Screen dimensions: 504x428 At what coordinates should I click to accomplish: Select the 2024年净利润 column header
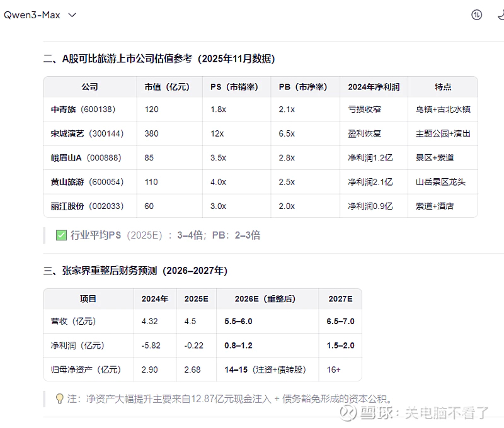coord(374,87)
